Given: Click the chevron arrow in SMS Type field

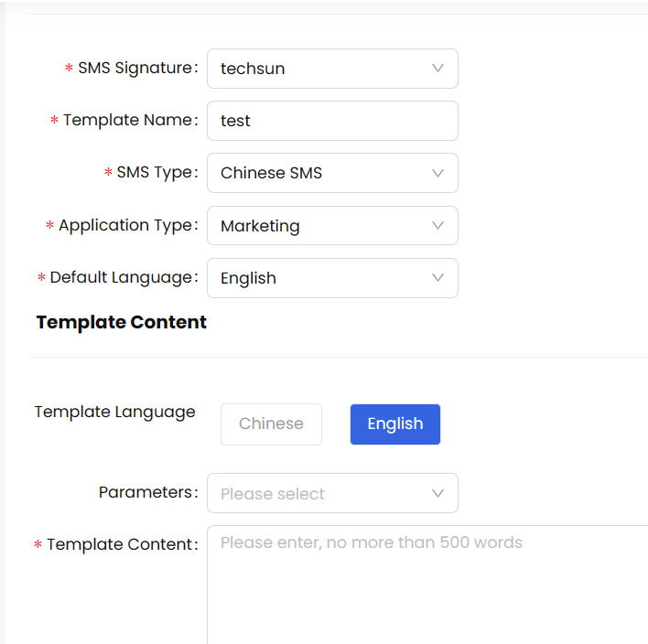Looking at the screenshot, I should pyautogui.click(x=437, y=173).
